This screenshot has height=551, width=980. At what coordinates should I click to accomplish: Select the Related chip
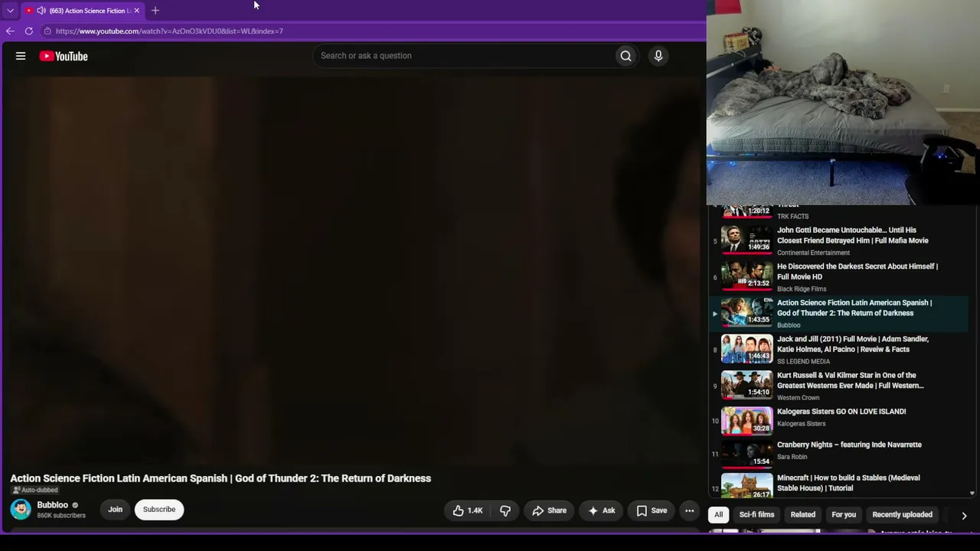tap(802, 515)
